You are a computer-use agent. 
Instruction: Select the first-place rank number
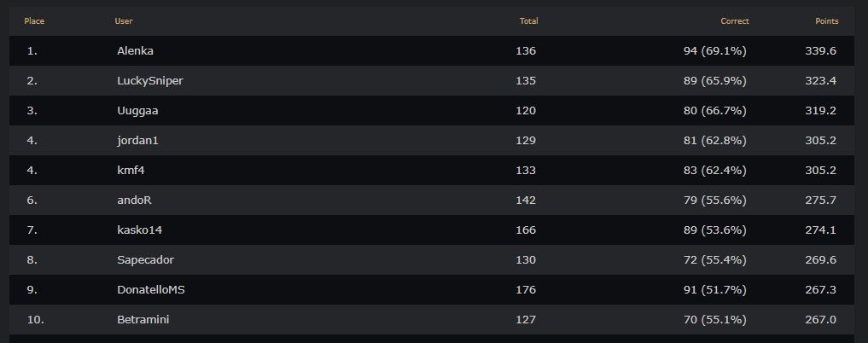coord(32,51)
